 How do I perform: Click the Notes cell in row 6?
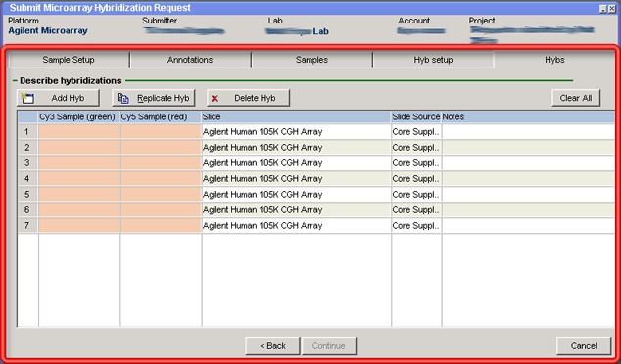(x=528, y=210)
